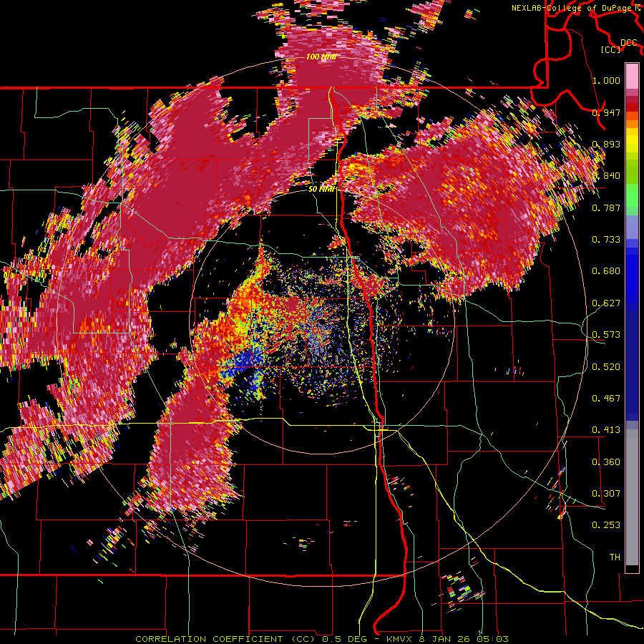Viewport: 644px width, 644px height.
Task: Click the 8 JAN 26 date text
Action: [445, 639]
